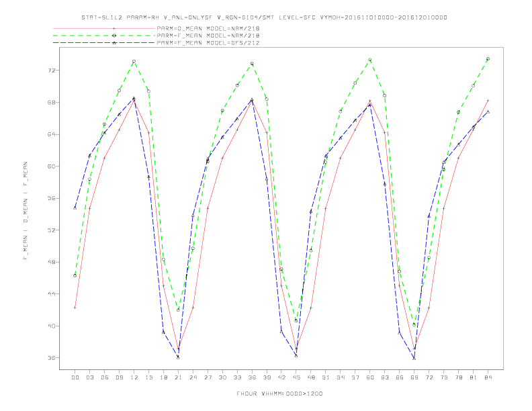Viewport: 532px width, 411px height.
Task: Click the red solid legend line sample
Action: click(104, 28)
